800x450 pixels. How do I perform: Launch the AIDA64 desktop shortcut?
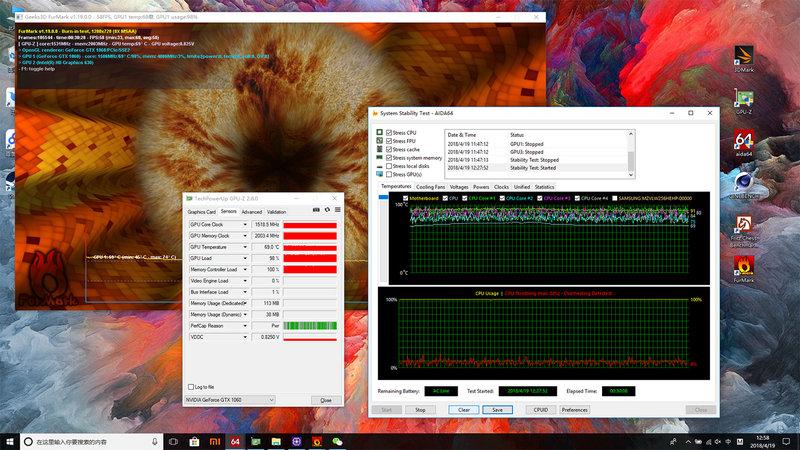click(743, 143)
